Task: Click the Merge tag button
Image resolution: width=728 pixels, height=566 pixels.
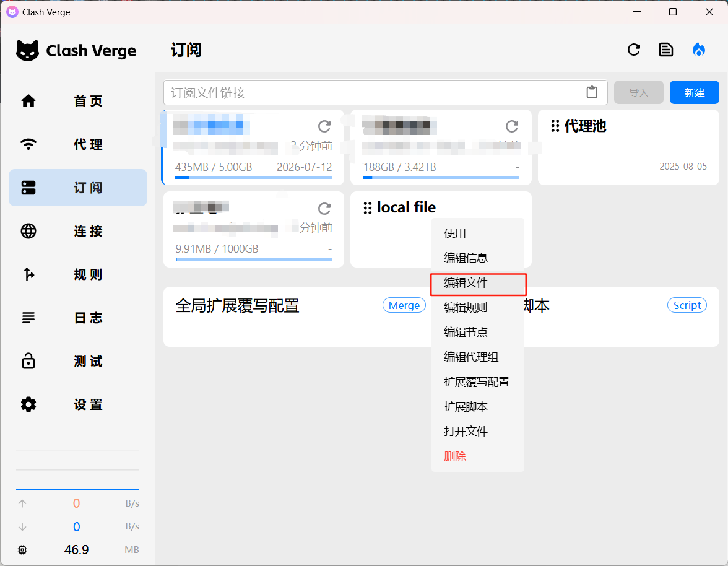Action: point(404,305)
